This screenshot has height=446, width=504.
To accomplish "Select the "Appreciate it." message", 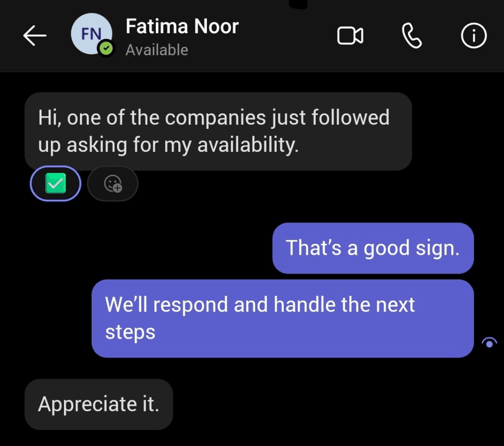I will 98,404.
